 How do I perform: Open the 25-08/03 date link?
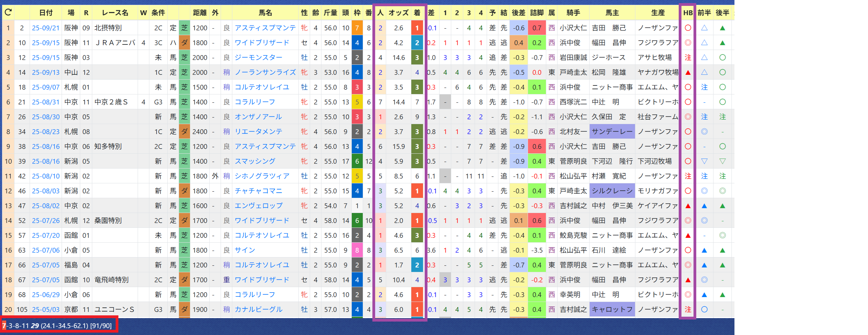click(x=46, y=191)
